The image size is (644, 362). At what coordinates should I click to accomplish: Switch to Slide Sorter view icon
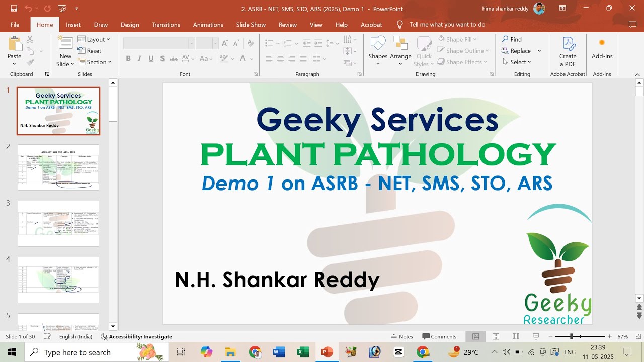(496, 336)
